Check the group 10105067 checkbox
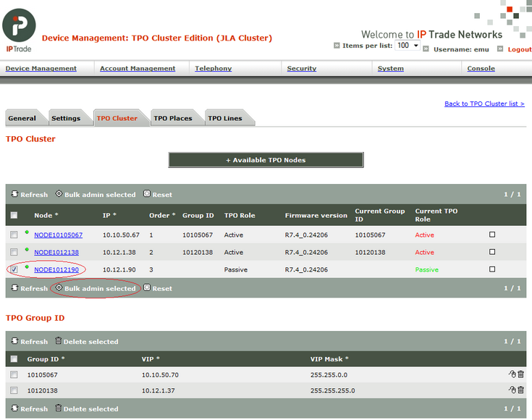Screen dimensions: 532x420 14,374
